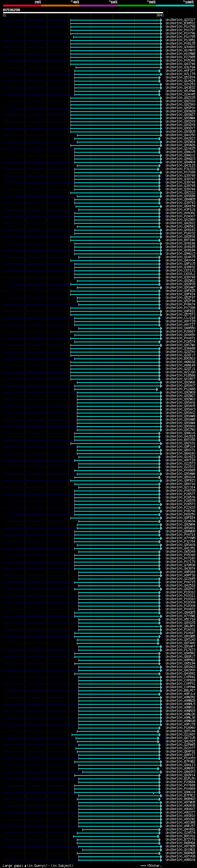Select hit label UniRef100_A1YN03
Viewport: 197px width, 868px height.
point(180,50)
